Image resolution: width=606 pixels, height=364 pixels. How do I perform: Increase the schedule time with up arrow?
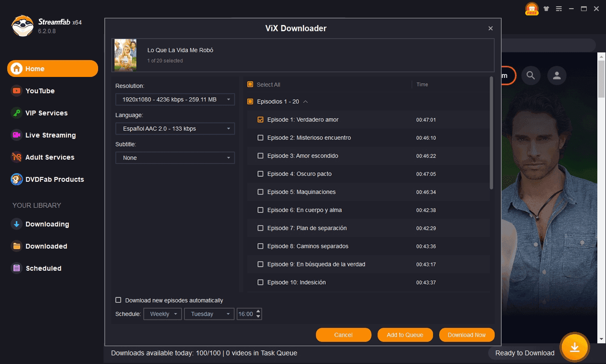[x=258, y=311]
